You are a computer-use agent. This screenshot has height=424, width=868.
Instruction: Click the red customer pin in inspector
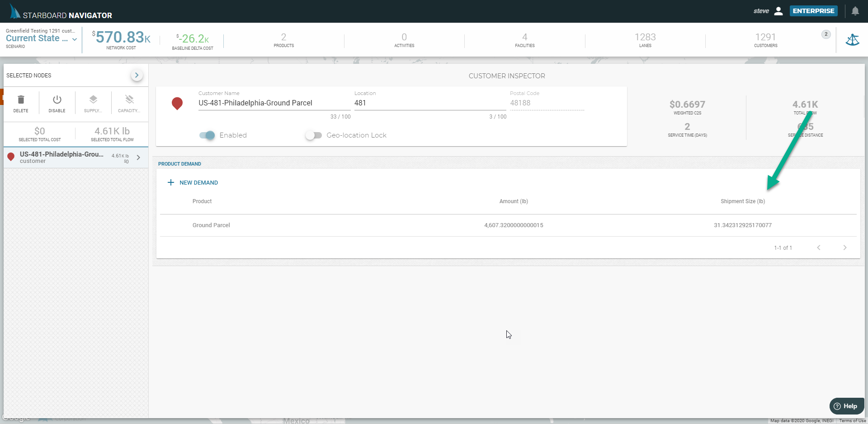(177, 104)
